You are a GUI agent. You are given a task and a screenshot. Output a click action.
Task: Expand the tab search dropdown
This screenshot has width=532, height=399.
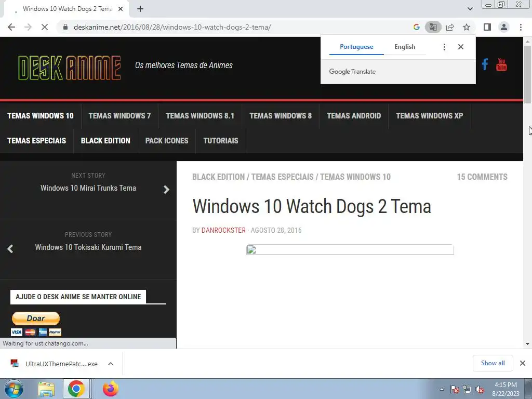point(470,9)
